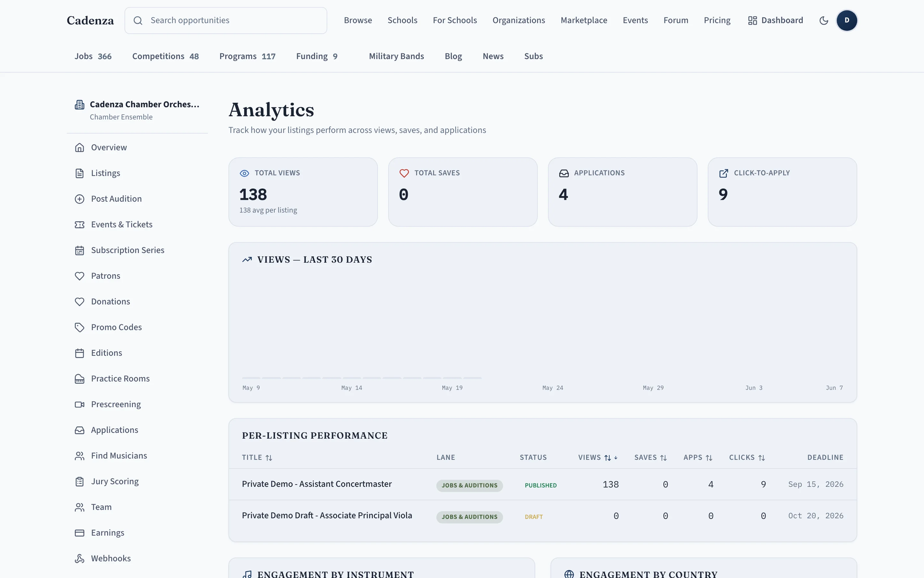The width and height of the screenshot is (924, 578).
Task: Click the DRAFT status label
Action: [534, 517]
